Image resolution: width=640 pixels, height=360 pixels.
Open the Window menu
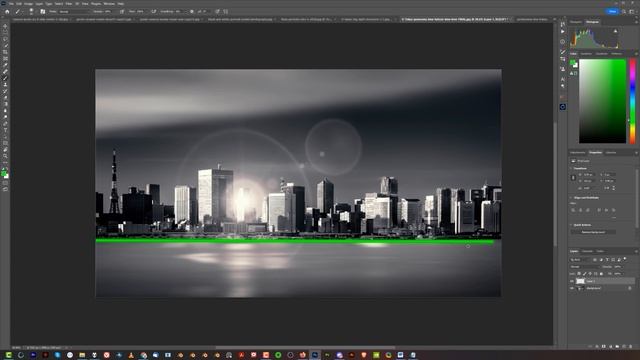pyautogui.click(x=109, y=3)
